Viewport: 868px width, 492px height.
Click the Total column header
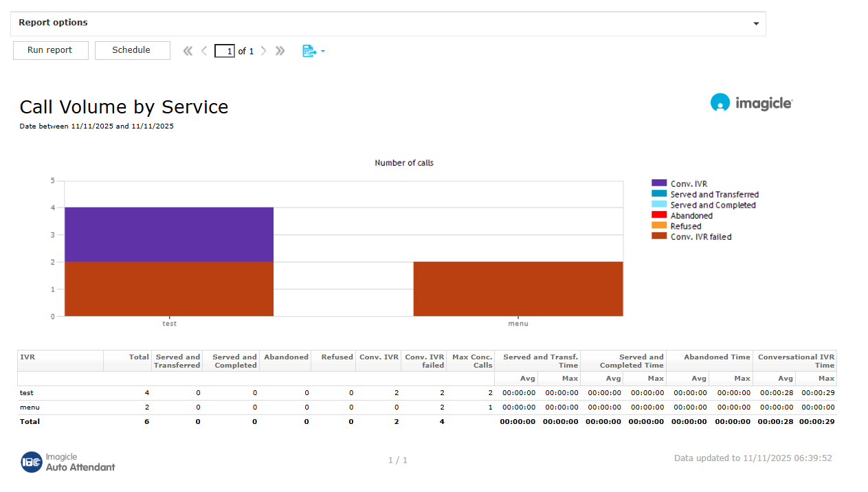coord(139,357)
